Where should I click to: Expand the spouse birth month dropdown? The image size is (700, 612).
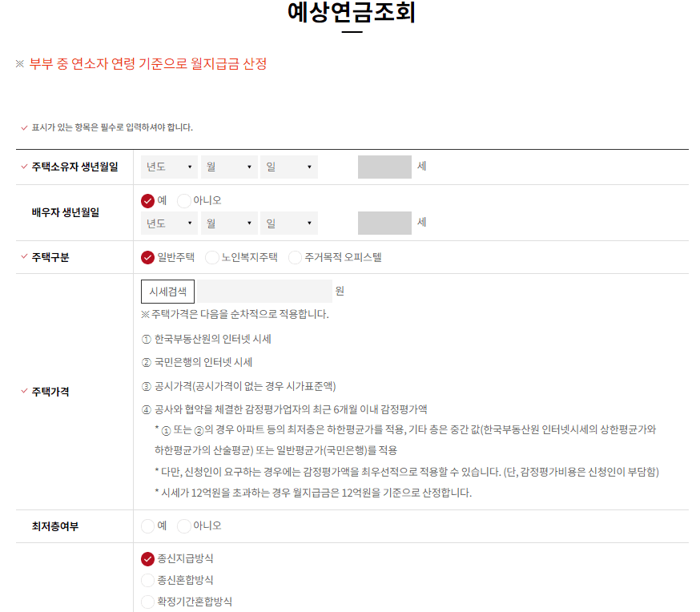[228, 223]
